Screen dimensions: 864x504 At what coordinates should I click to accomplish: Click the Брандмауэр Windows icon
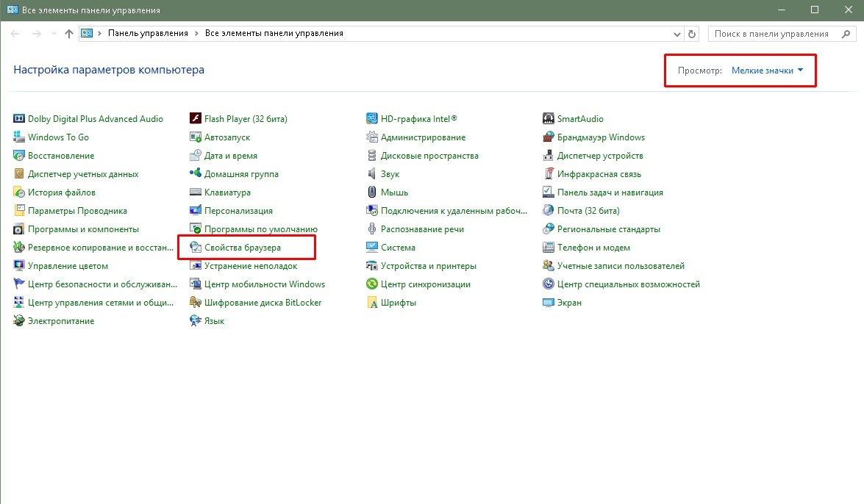pos(549,137)
